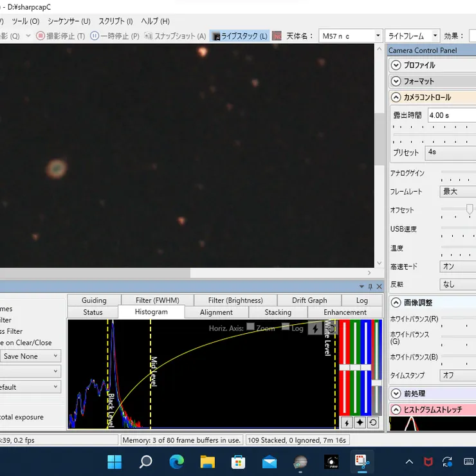Open Microsoft Edge from the taskbar

[176, 461]
